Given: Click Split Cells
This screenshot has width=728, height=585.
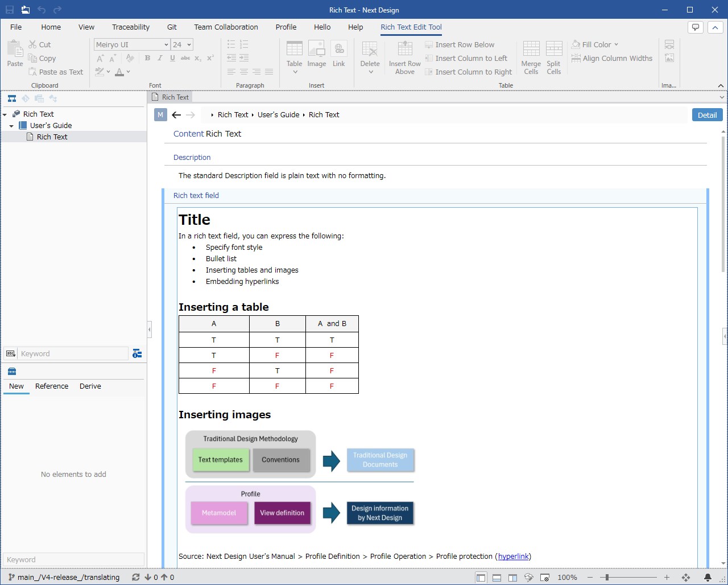Looking at the screenshot, I should tap(554, 57).
